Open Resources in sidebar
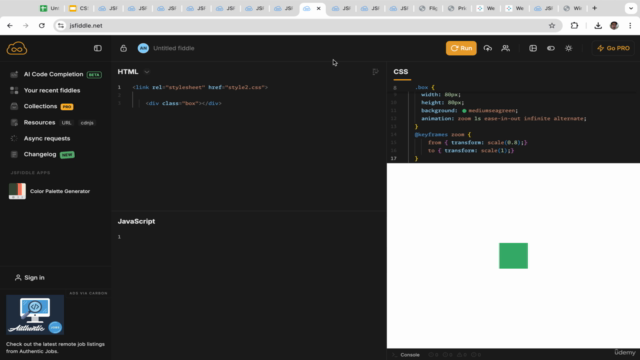 [39, 122]
